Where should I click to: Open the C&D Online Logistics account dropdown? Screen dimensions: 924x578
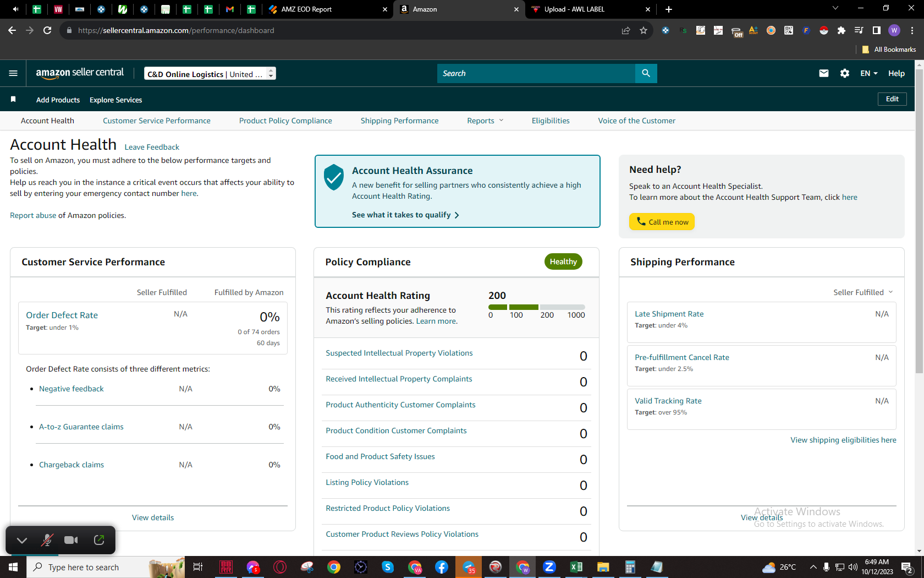pyautogui.click(x=210, y=74)
